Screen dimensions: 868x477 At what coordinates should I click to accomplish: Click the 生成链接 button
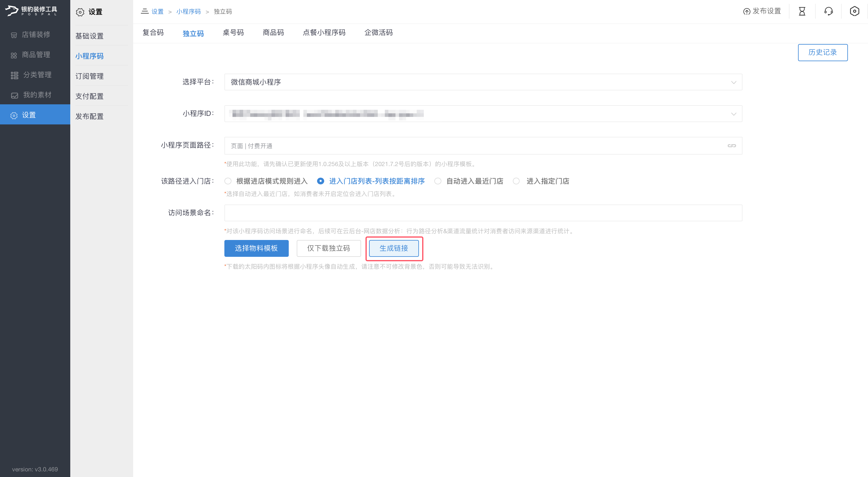394,248
